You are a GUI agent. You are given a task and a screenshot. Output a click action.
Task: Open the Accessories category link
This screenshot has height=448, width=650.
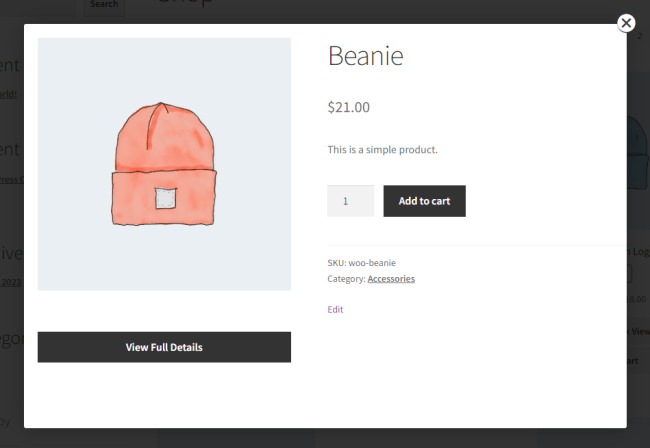(x=391, y=279)
